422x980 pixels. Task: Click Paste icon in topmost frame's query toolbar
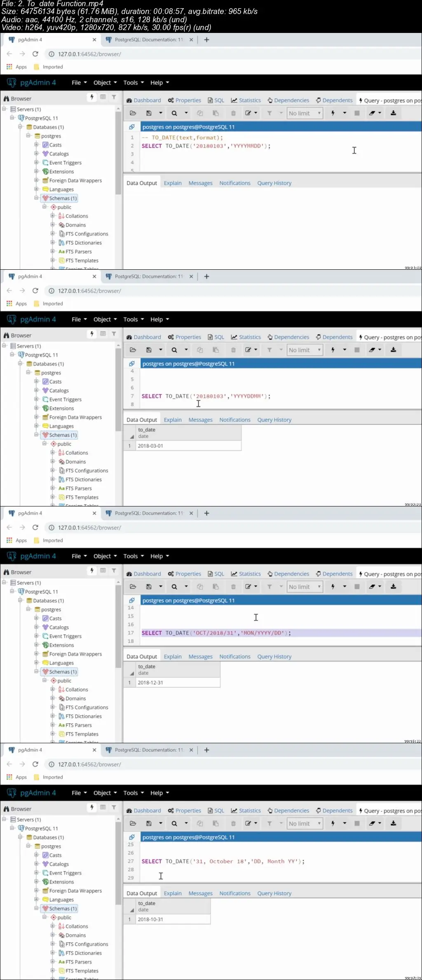click(216, 113)
